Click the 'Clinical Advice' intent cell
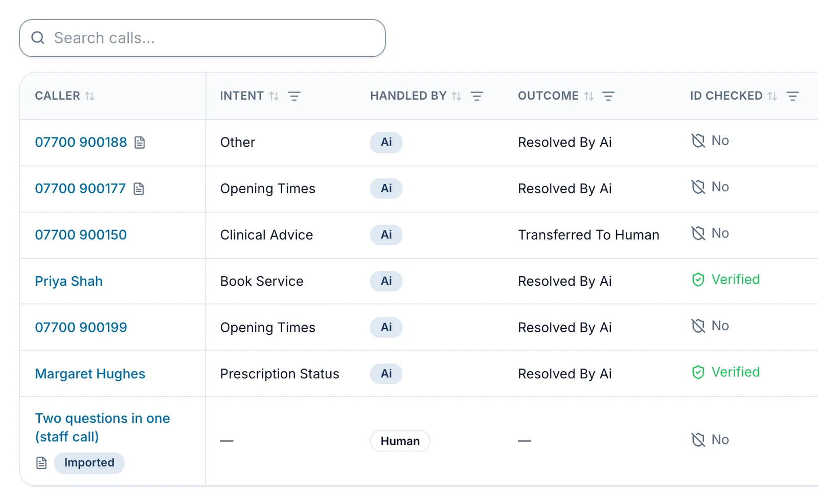The height and width of the screenshot is (504, 818). coord(266,235)
